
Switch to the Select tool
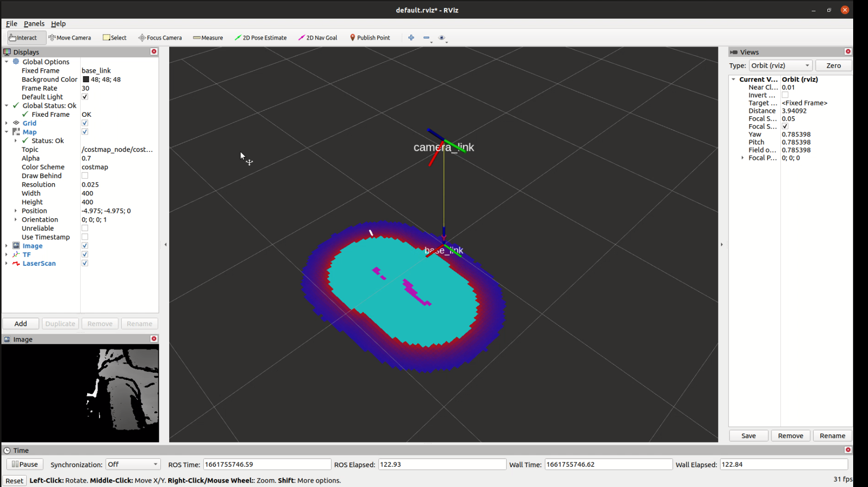pos(114,37)
